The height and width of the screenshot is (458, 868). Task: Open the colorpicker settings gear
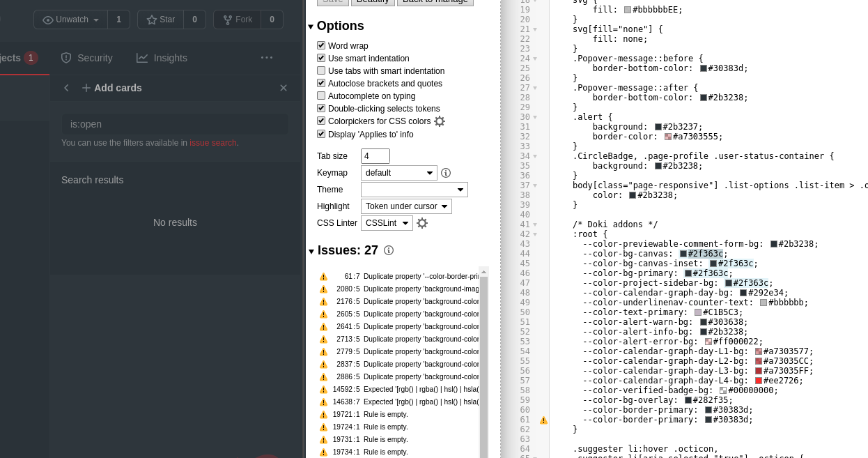pos(440,121)
